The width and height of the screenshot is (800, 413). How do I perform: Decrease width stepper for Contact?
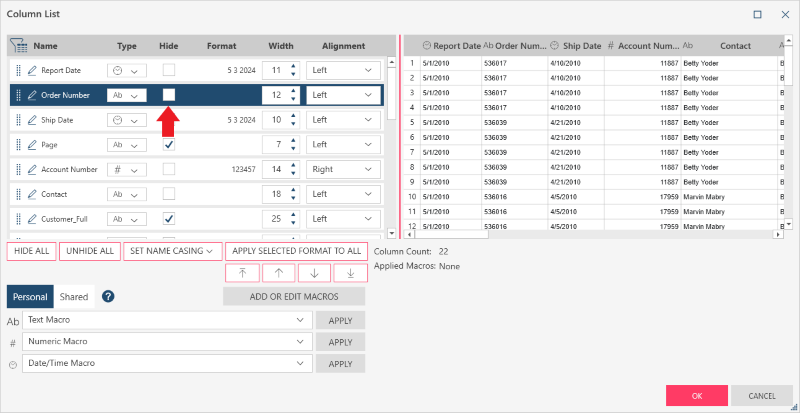tap(293, 198)
